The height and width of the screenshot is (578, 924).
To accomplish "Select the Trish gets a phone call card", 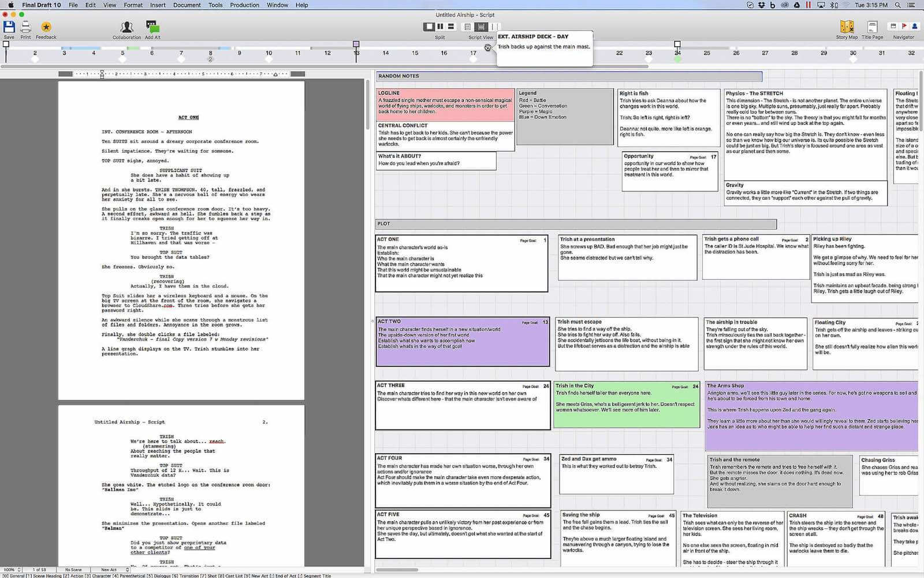I will point(755,257).
